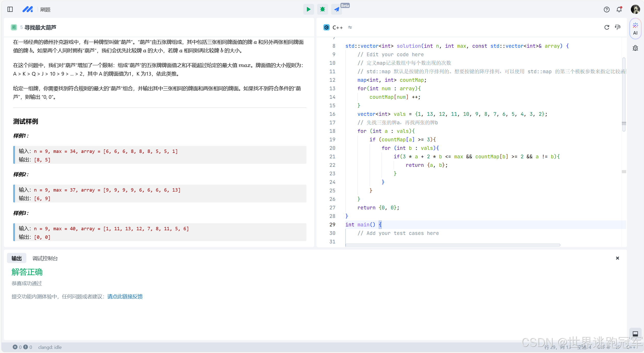This screenshot has width=644, height=353.
Task: Reset code with the refresh icon
Action: coord(607,27)
